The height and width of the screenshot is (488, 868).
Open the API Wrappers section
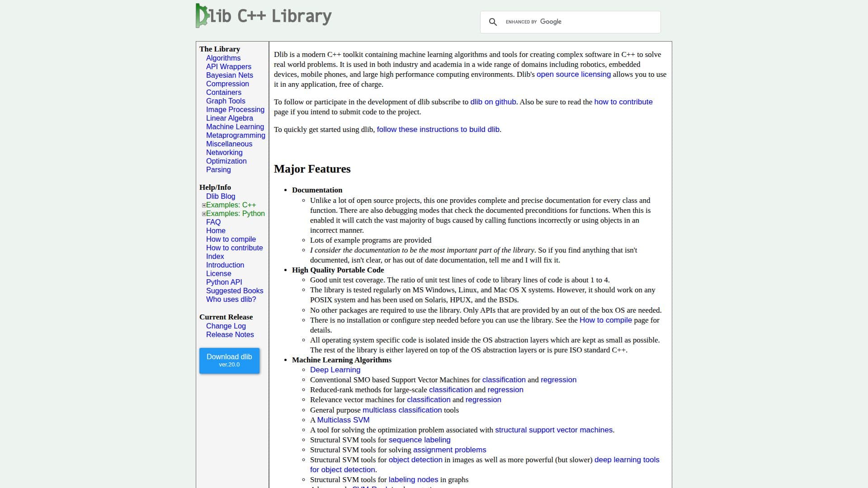[229, 66]
